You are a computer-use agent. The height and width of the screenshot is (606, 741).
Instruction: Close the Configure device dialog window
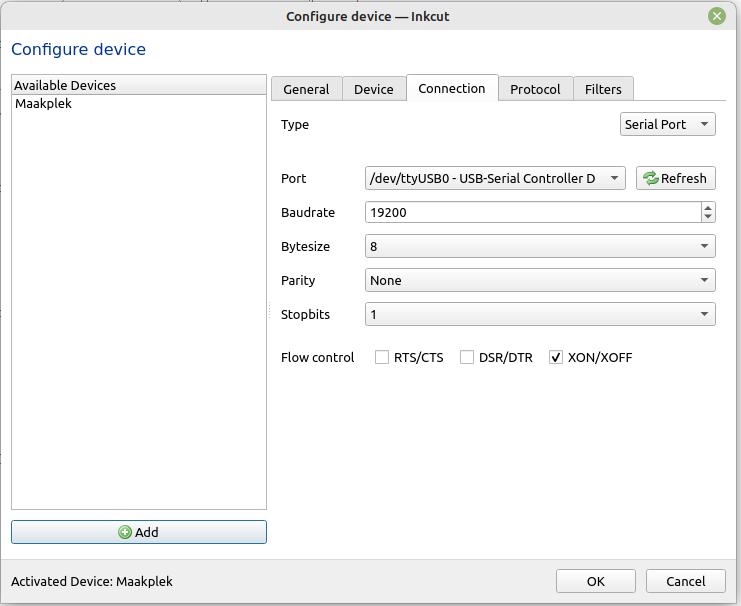[716, 16]
